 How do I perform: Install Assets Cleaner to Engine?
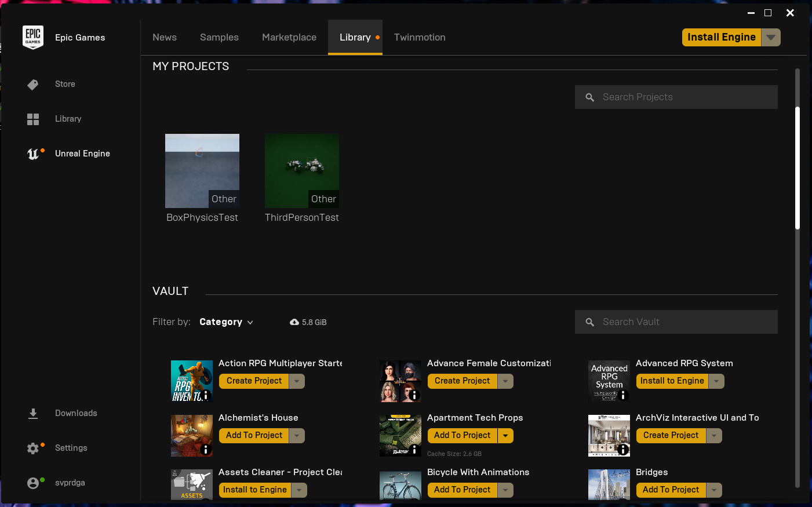pyautogui.click(x=255, y=490)
